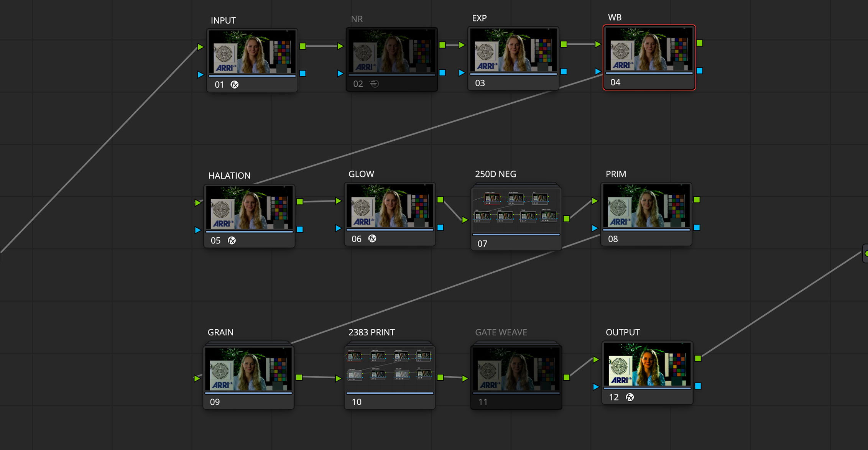The image size is (868, 450).
Task: Click the FX icon on node 01
Action: pyautogui.click(x=234, y=85)
